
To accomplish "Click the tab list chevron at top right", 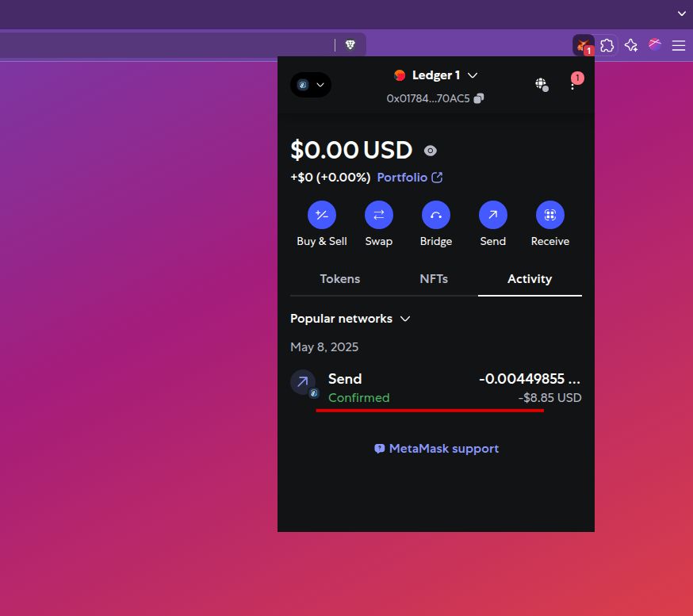I will click(682, 13).
